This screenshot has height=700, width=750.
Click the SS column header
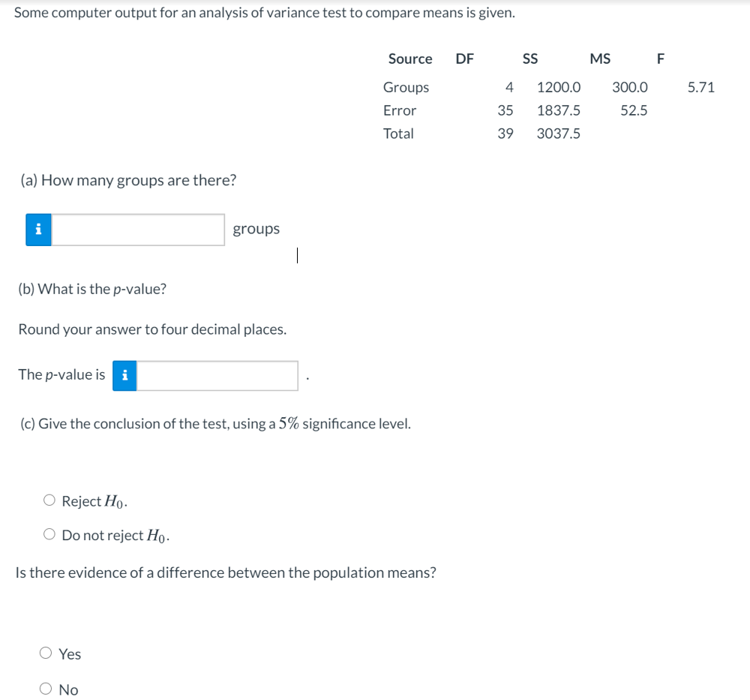(x=530, y=59)
